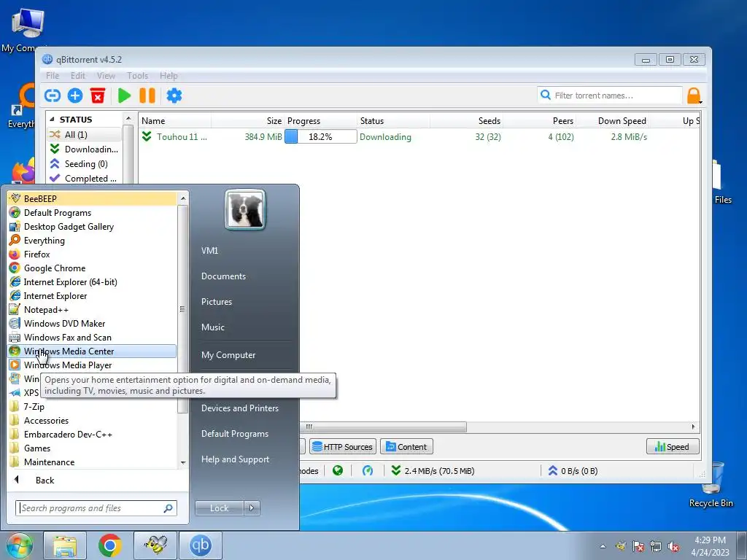The height and width of the screenshot is (560, 747).
Task: Select the Seeding (0) status filter
Action: [x=85, y=164]
